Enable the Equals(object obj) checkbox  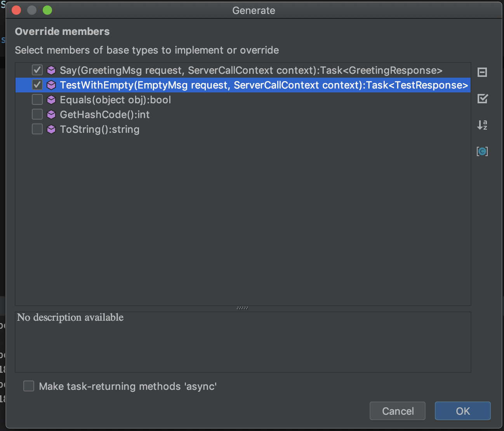[37, 100]
